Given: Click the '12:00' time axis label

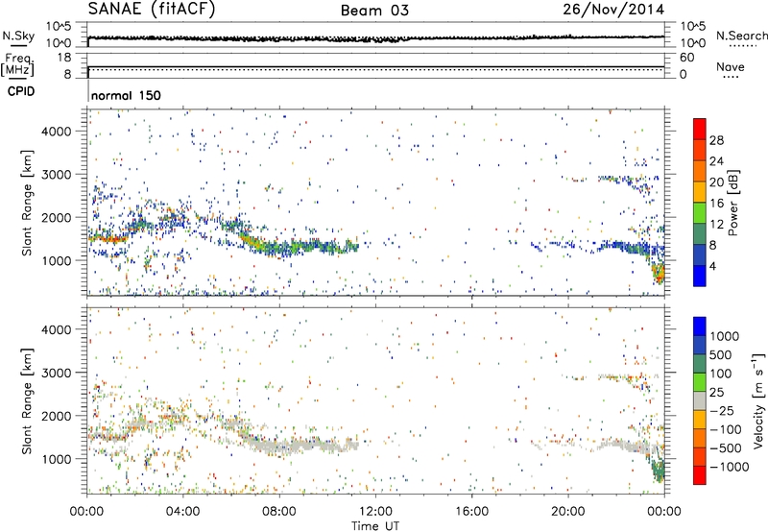Looking at the screenshot, I should pyautogui.click(x=375, y=512).
